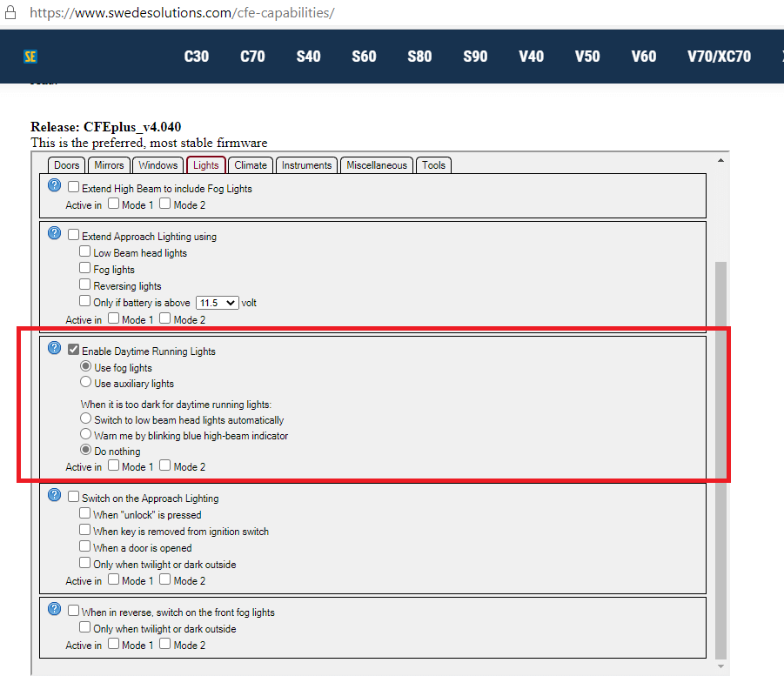Check When "unlock" is pressed
Image resolution: width=784 pixels, height=676 pixels.
point(85,513)
